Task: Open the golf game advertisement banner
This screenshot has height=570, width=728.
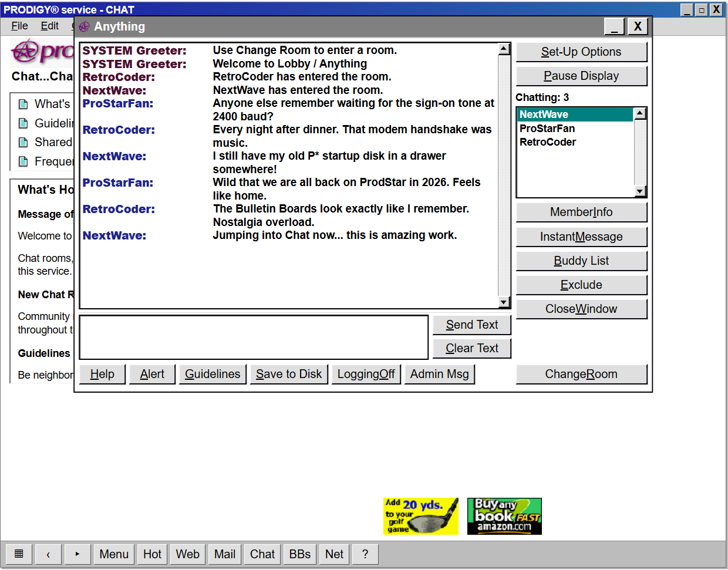Action: tap(421, 516)
